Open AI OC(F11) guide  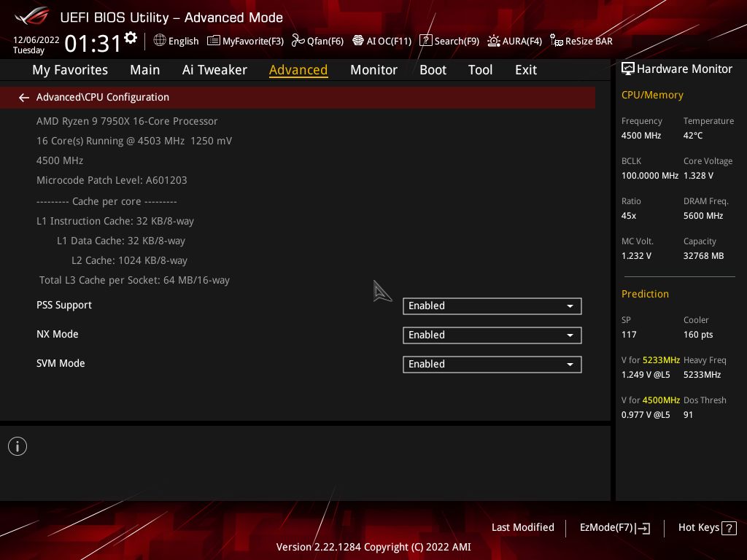click(382, 41)
